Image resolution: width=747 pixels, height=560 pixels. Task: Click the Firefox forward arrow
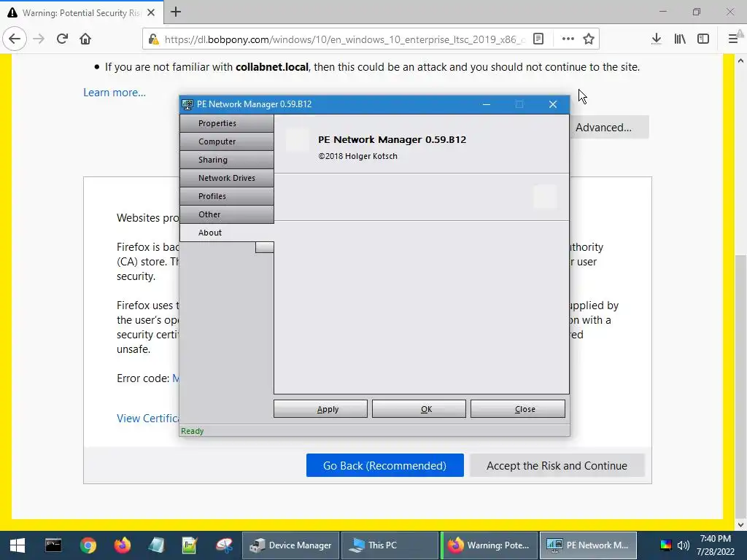(39, 39)
